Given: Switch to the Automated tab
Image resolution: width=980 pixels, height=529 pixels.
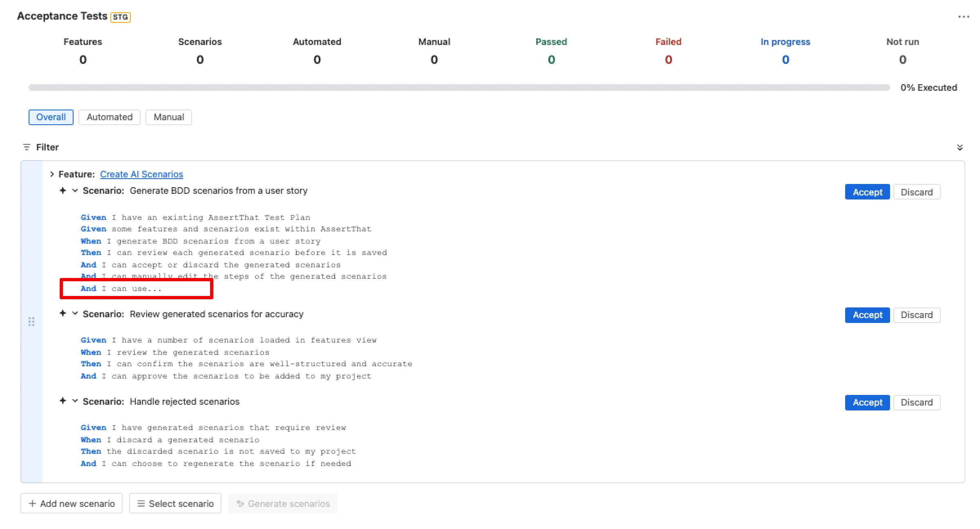Looking at the screenshot, I should pos(110,117).
